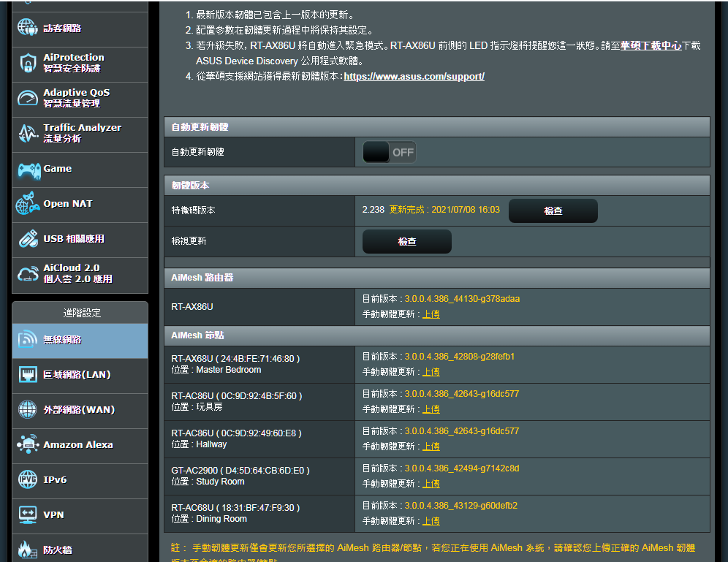The height and width of the screenshot is (562, 728).
Task: Open the AiCloud 2.0 cloud icon
Action: [28, 274]
